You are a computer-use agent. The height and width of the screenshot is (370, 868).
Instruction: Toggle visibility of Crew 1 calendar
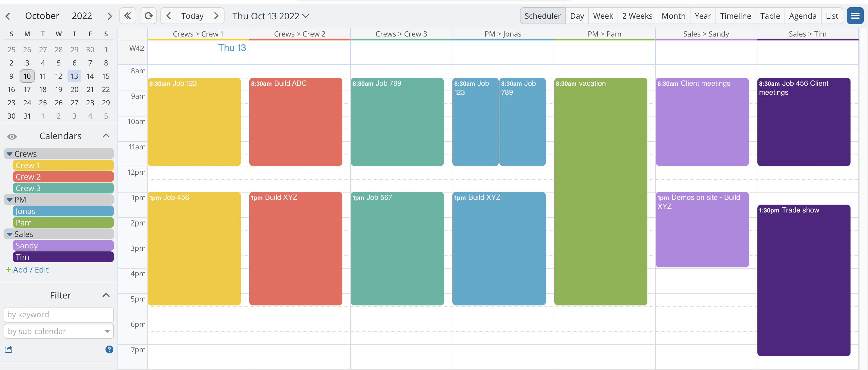tap(63, 165)
